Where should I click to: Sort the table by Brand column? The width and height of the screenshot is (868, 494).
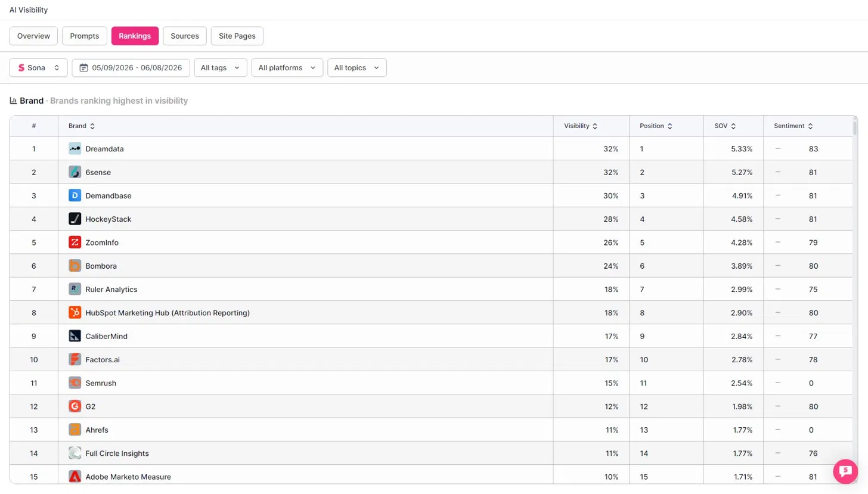click(x=82, y=126)
